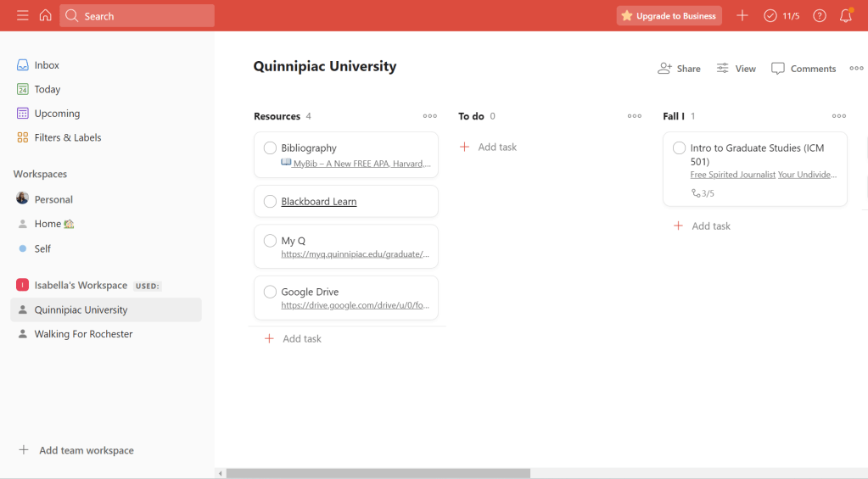The image size is (868, 479).
Task: Open MyBib link in Bibliography card
Action: click(x=356, y=163)
